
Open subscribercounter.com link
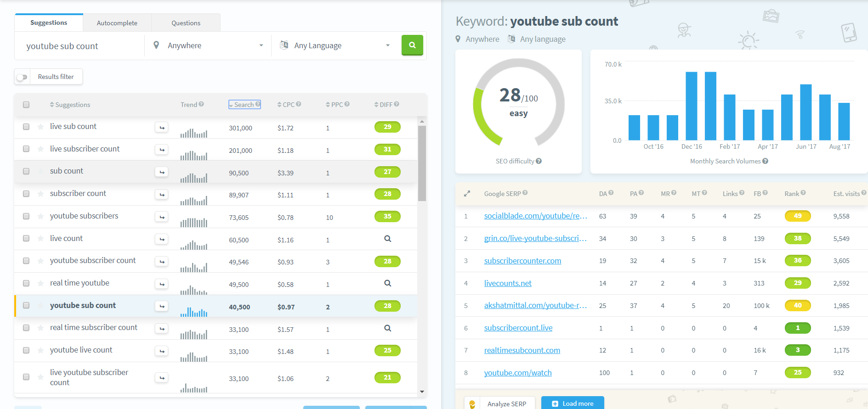522,261
